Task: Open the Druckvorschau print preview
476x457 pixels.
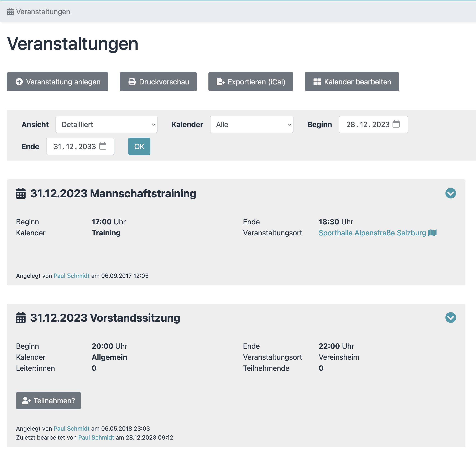Action: pyautogui.click(x=158, y=82)
